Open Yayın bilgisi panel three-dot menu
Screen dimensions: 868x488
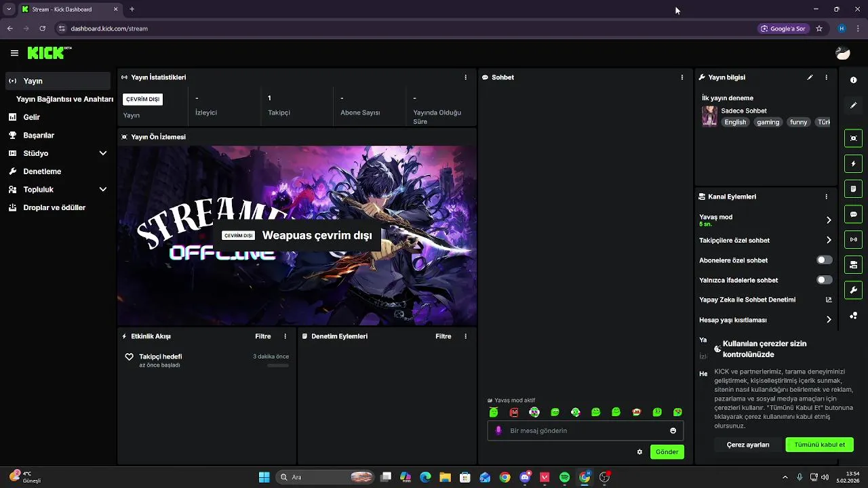(826, 77)
